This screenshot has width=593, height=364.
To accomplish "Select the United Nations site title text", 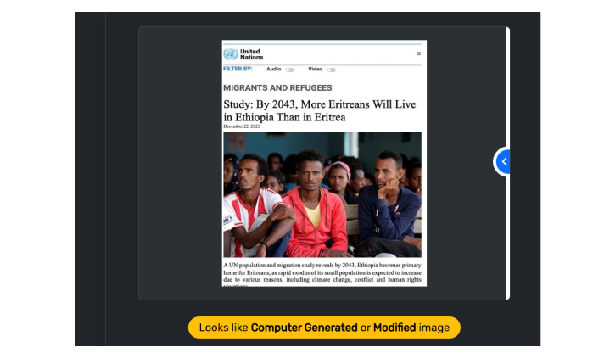I will (x=251, y=54).
